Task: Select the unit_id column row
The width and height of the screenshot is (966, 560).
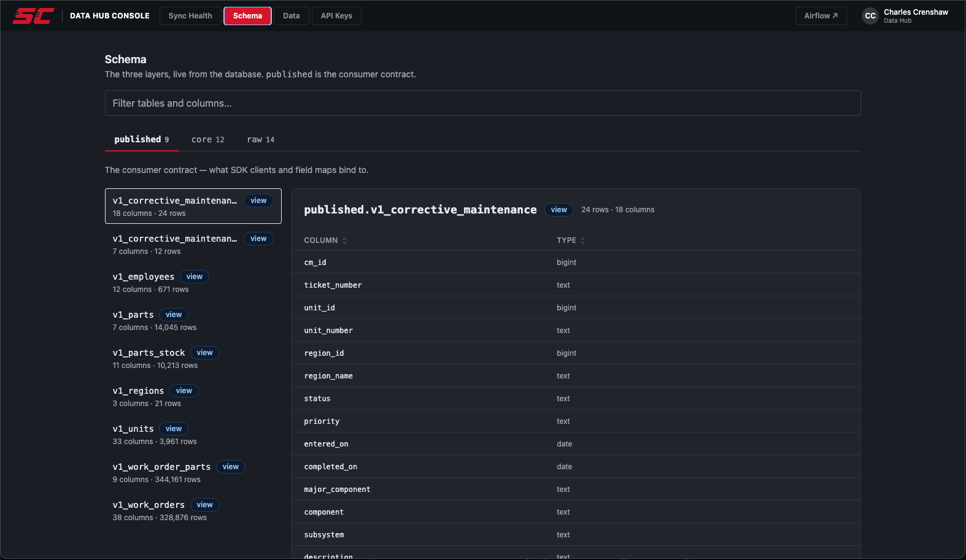Action: pos(576,307)
